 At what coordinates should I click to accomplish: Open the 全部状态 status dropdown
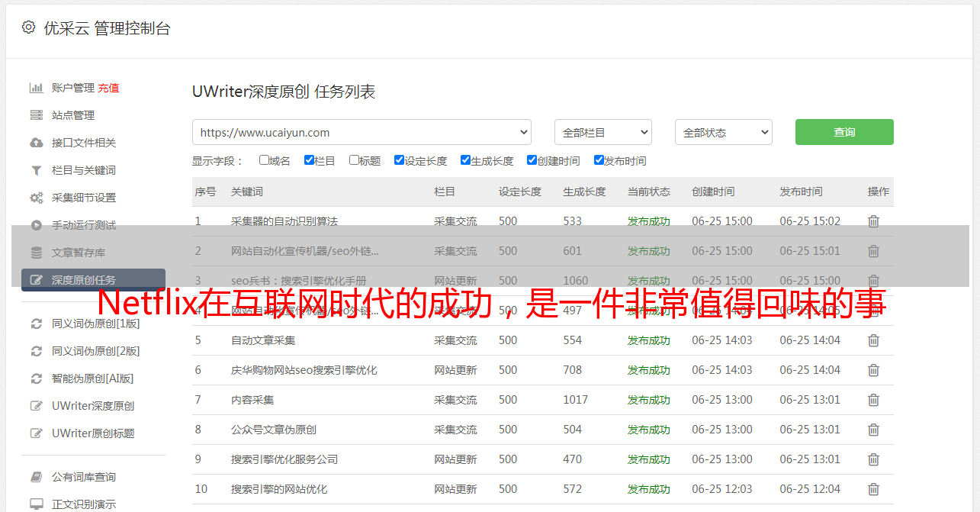723,132
